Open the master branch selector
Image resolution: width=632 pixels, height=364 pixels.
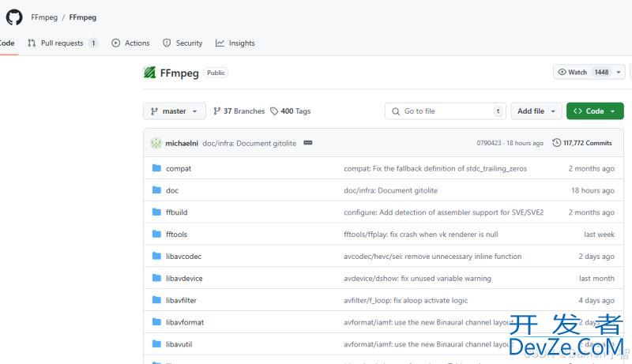pos(175,111)
